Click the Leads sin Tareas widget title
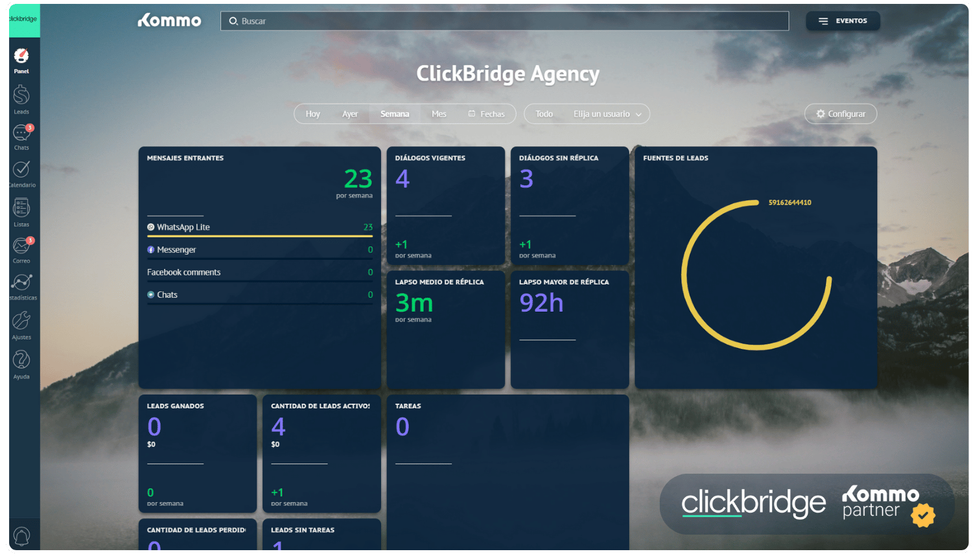 [x=303, y=530]
